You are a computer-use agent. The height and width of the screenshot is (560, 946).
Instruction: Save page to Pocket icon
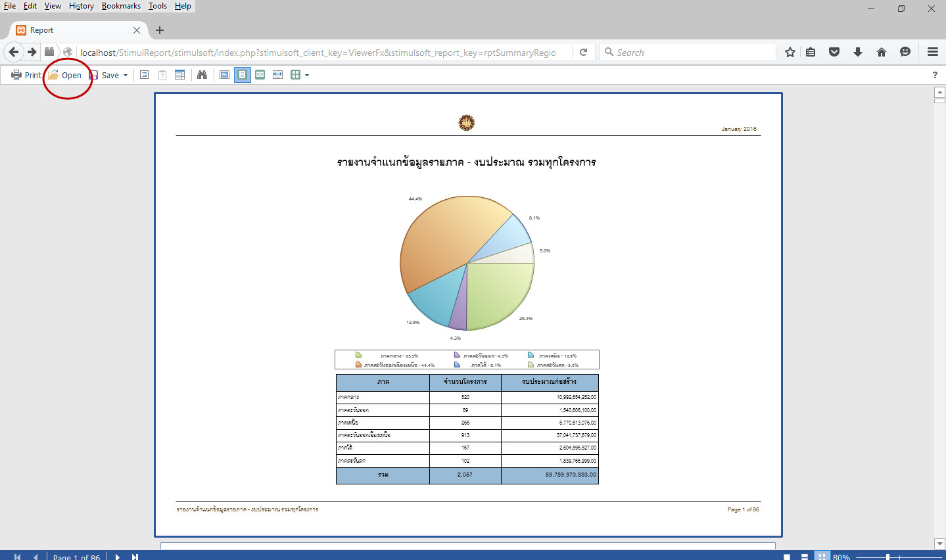point(834,52)
